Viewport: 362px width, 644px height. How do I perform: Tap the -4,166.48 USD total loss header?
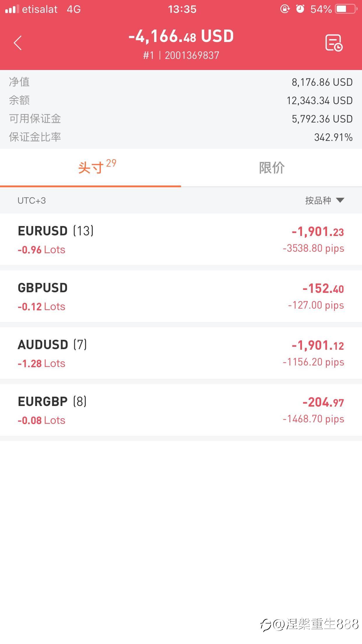pyautogui.click(x=181, y=36)
